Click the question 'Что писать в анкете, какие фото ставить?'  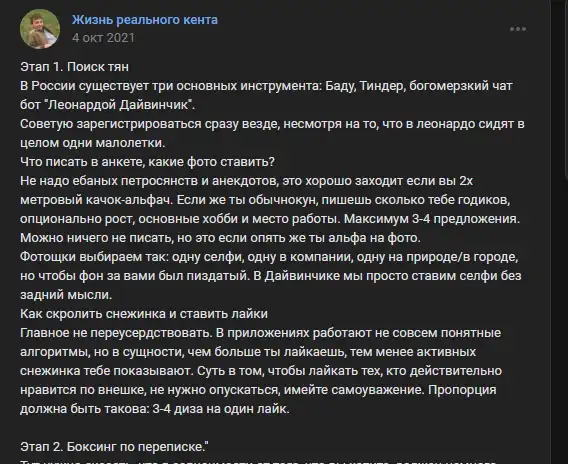pyautogui.click(x=147, y=162)
